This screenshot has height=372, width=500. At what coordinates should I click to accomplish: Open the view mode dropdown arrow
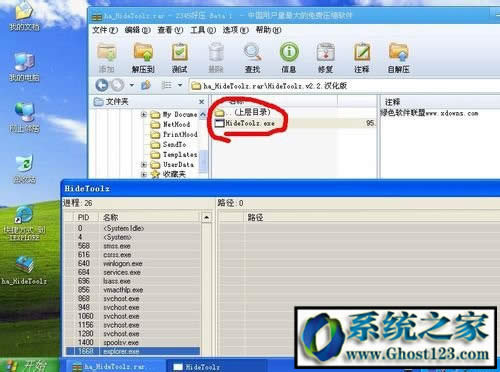pyautogui.click(x=180, y=85)
